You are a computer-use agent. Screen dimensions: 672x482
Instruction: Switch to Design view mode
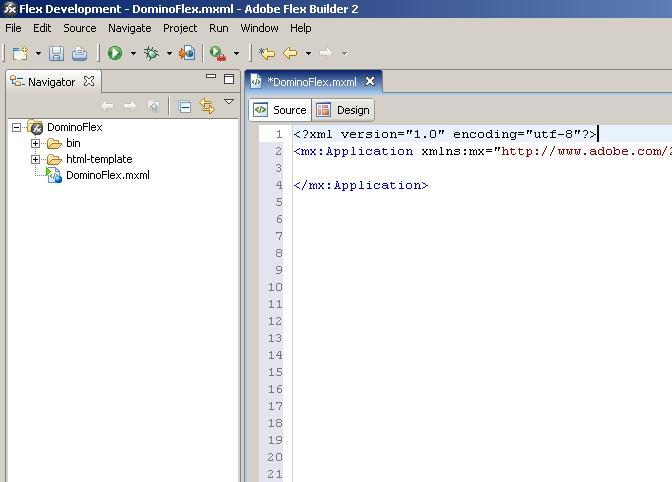coord(344,110)
